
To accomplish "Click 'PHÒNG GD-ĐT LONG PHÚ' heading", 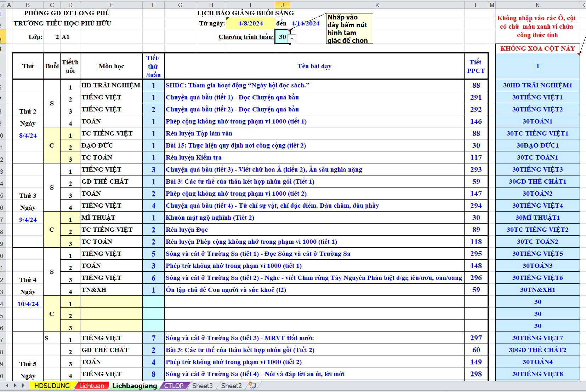I will 67,13.
